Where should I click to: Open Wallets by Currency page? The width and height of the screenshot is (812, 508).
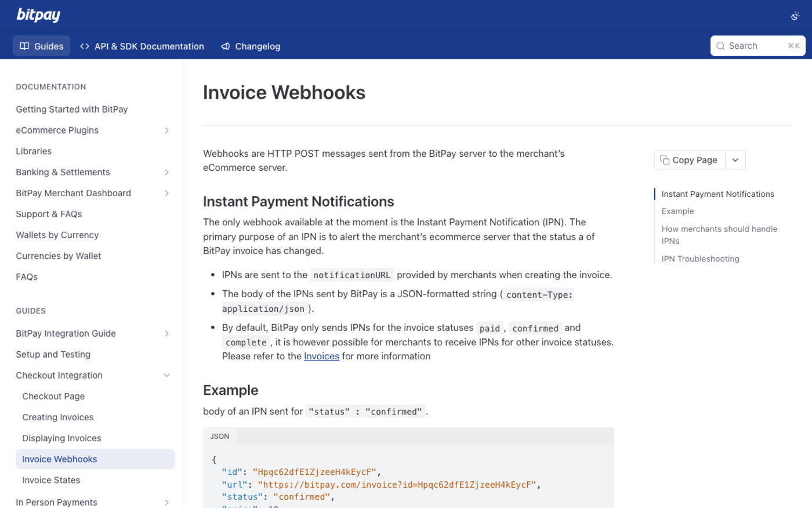(57, 235)
